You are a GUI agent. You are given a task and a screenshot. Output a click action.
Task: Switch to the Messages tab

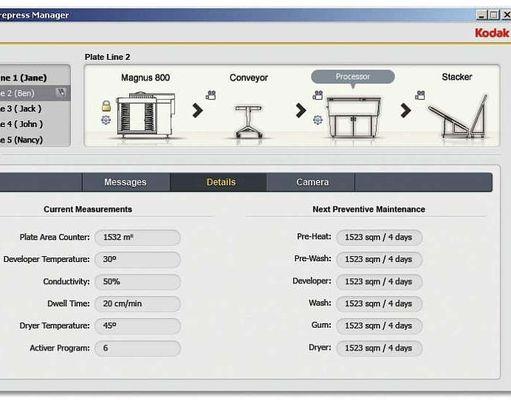pyautogui.click(x=126, y=182)
